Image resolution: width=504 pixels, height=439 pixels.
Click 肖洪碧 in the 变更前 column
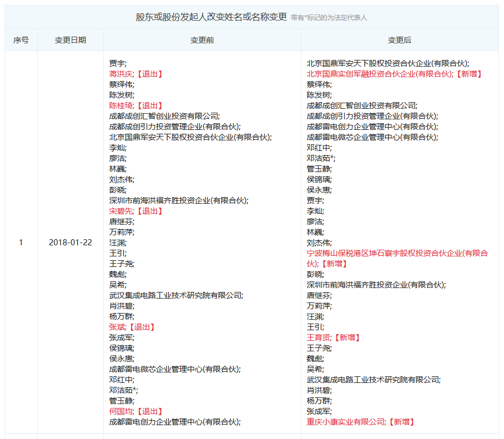[122, 306]
